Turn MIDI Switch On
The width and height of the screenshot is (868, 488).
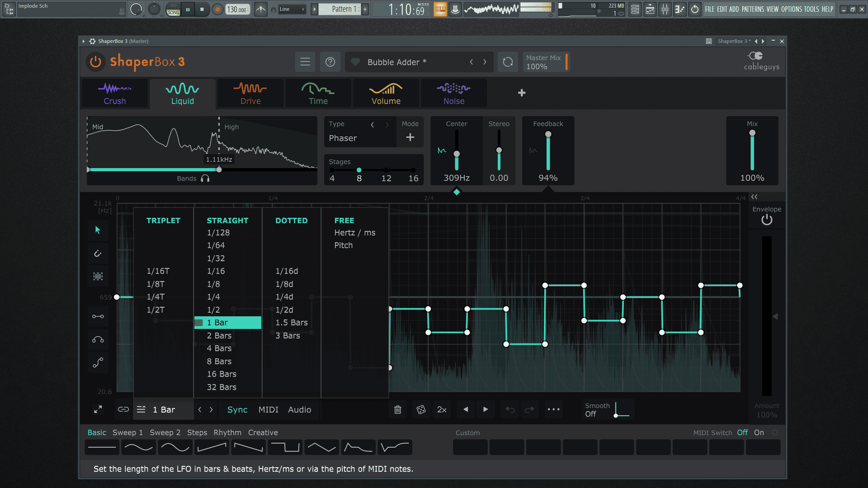(759, 432)
